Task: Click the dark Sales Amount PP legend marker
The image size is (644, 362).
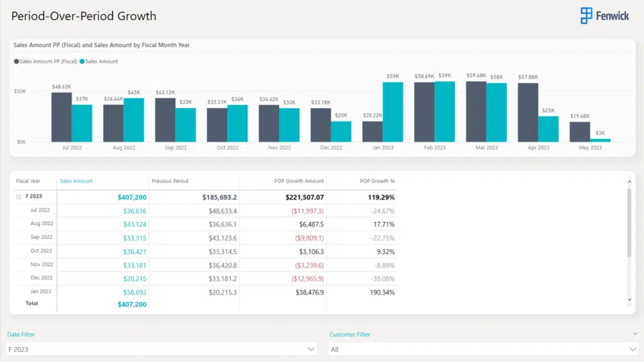Action: pos(16,62)
